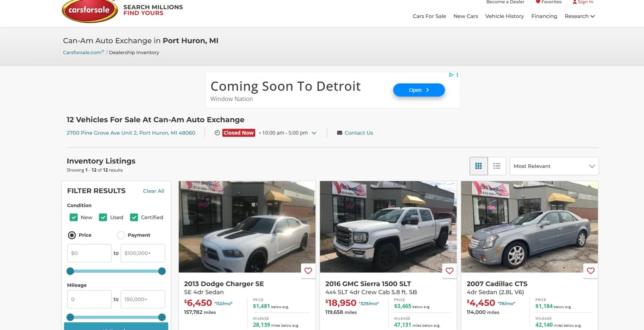Click the $112/mo* payment estimate
644x330 pixels.
coord(223,303)
